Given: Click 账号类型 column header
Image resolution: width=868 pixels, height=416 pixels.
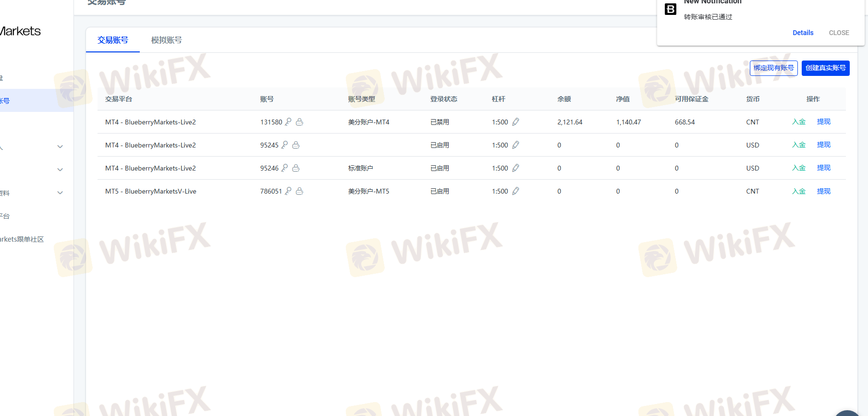Looking at the screenshot, I should 361,99.
